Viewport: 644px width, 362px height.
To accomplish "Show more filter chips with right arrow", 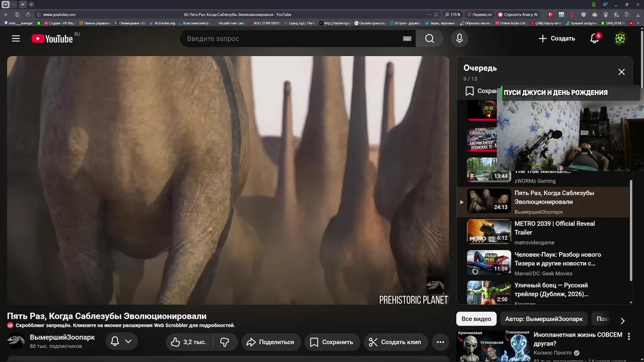I will coord(622,321).
